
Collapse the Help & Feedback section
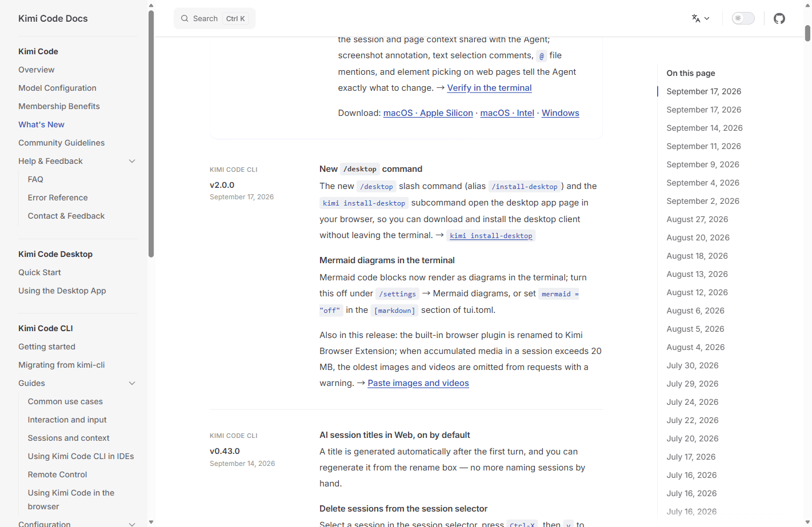click(132, 161)
